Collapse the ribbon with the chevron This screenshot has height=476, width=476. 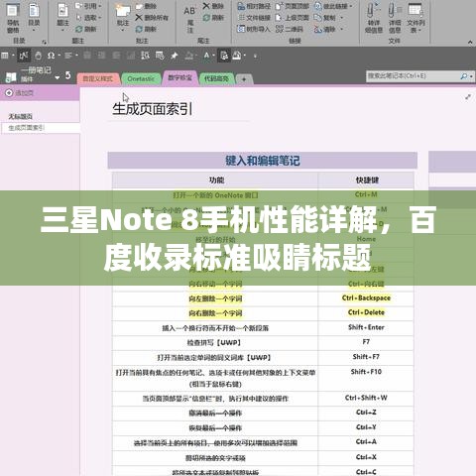tap(470, 42)
